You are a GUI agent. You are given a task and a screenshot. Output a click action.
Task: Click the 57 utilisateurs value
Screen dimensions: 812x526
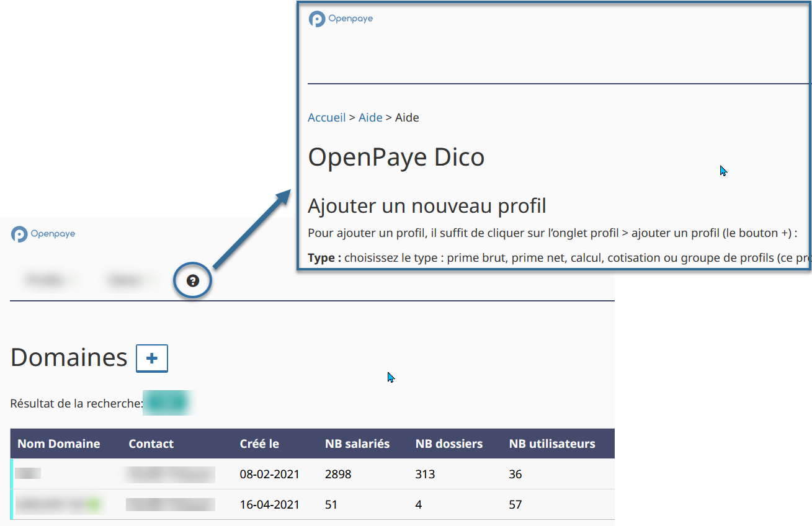tap(515, 505)
